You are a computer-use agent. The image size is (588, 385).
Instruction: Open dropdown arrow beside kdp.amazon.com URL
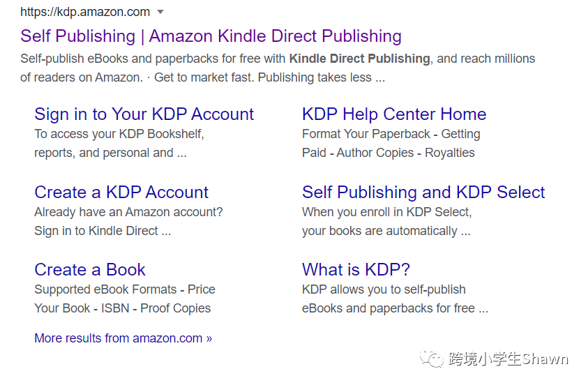click(x=160, y=12)
